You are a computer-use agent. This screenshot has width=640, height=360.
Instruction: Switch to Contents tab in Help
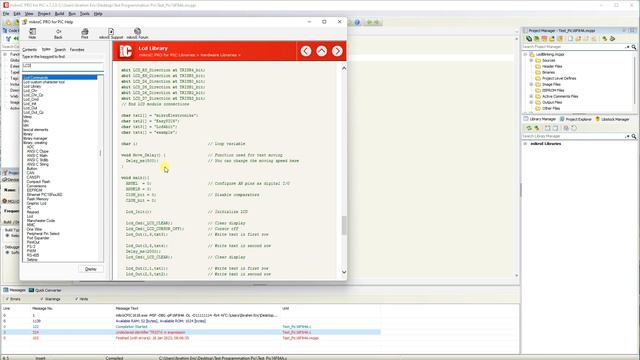tap(29, 50)
